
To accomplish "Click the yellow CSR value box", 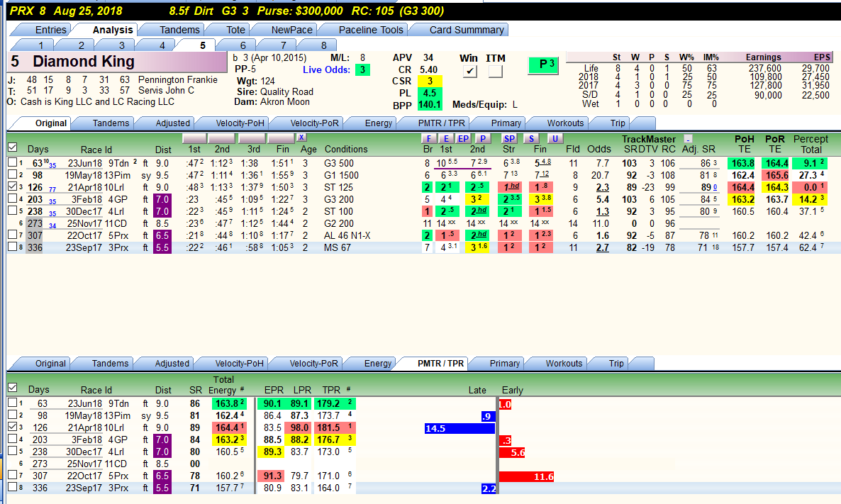I will click(x=430, y=81).
